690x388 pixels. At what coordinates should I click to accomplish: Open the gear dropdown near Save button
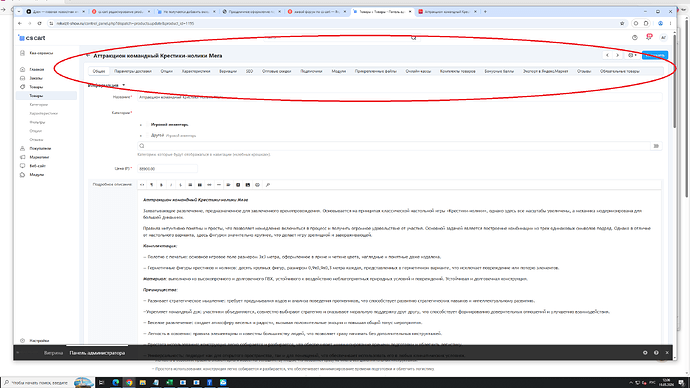632,55
